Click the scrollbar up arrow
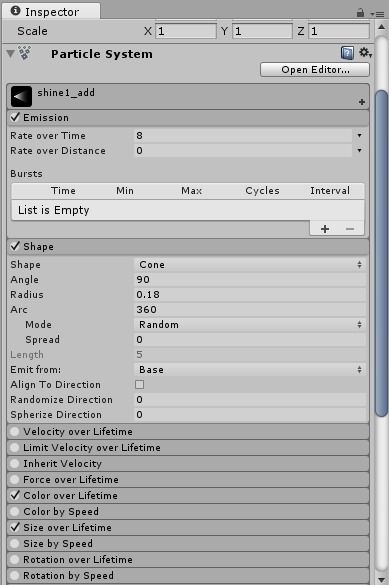The height and width of the screenshot is (585, 389). click(382, 27)
